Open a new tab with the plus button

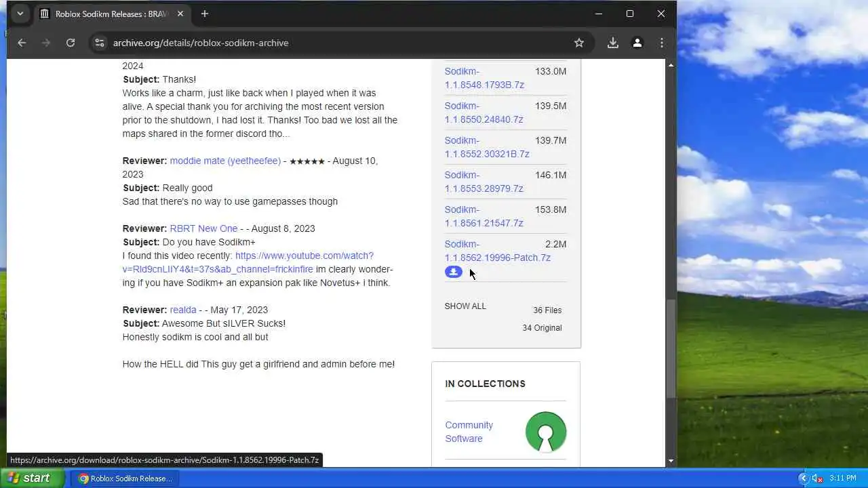click(205, 14)
